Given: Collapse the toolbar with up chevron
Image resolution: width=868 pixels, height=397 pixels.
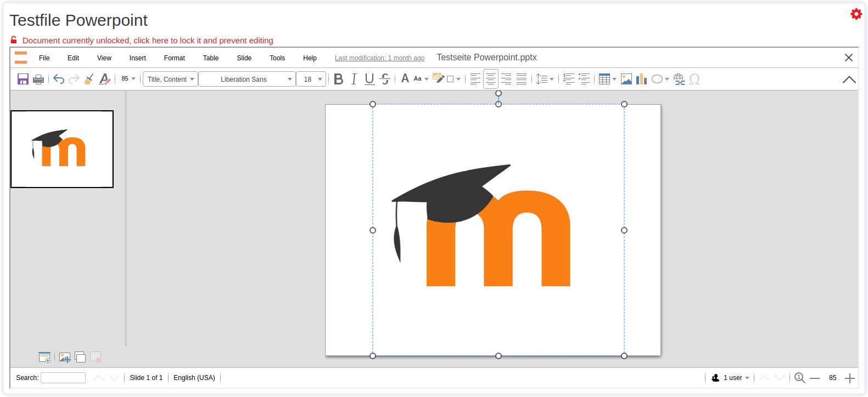Looking at the screenshot, I should click(849, 80).
